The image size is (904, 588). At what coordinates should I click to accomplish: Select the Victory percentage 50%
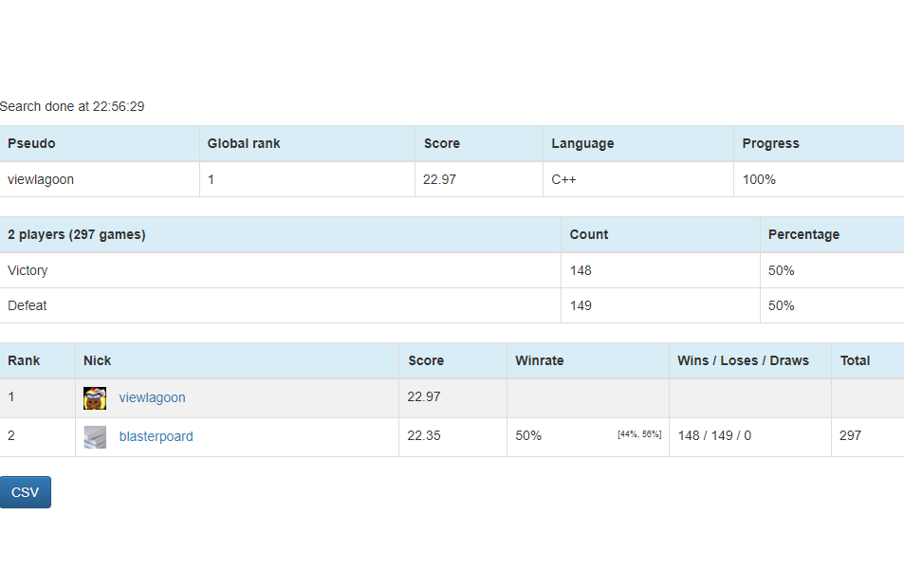pos(782,270)
